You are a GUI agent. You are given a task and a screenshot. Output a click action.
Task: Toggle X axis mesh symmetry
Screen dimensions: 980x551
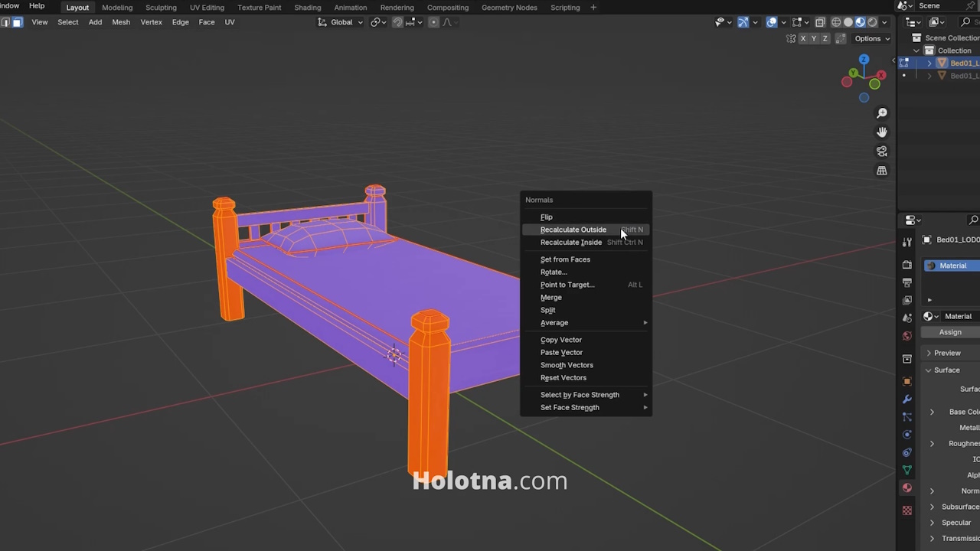803,38
